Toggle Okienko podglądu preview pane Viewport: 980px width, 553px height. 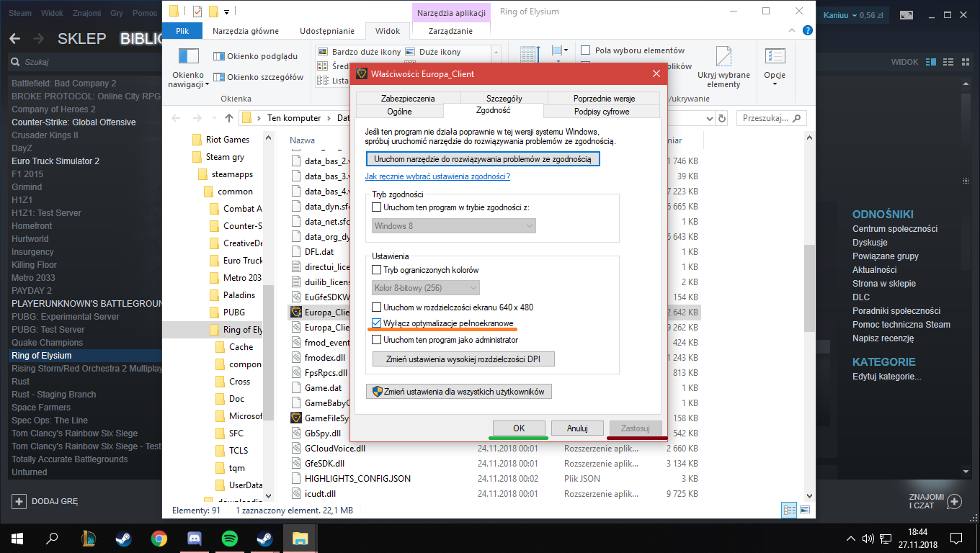pos(255,56)
